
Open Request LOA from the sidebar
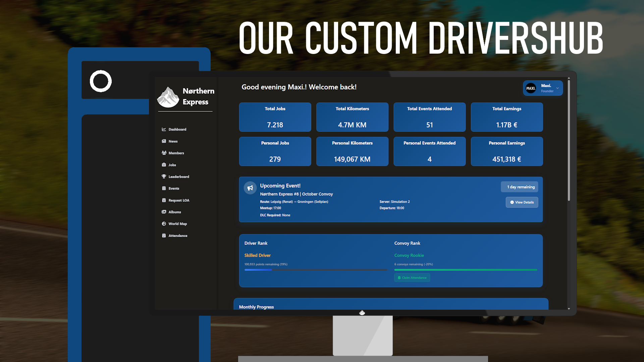tap(175, 200)
